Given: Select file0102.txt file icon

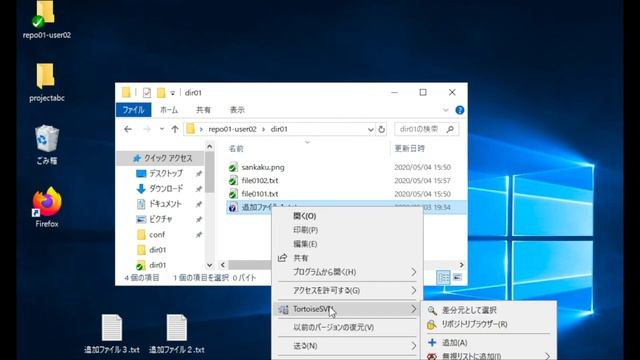Looking at the screenshot, I should pos(233,180).
